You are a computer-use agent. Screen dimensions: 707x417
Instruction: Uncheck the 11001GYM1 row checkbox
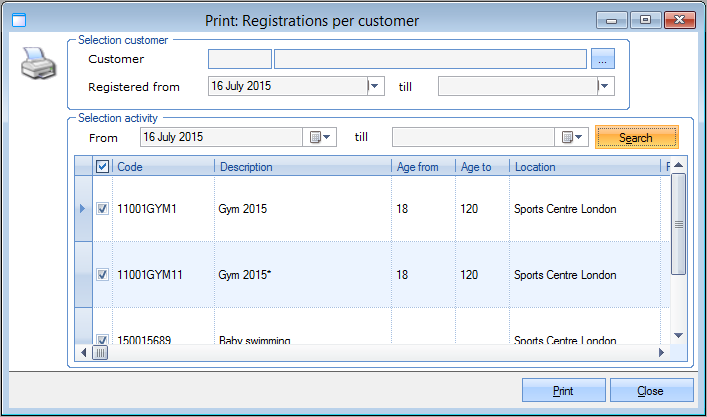(102, 209)
